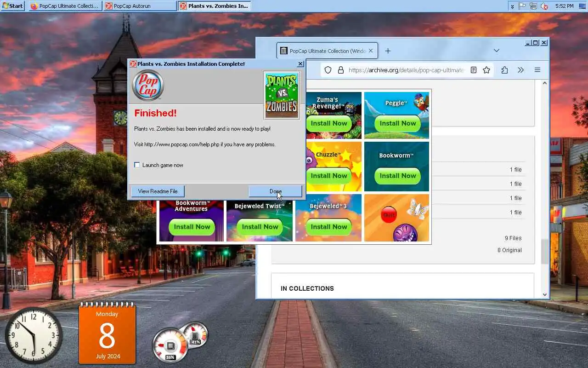Click the archive.org URL address bar
Image resolution: width=588 pixels, height=368 pixels.
[406, 70]
